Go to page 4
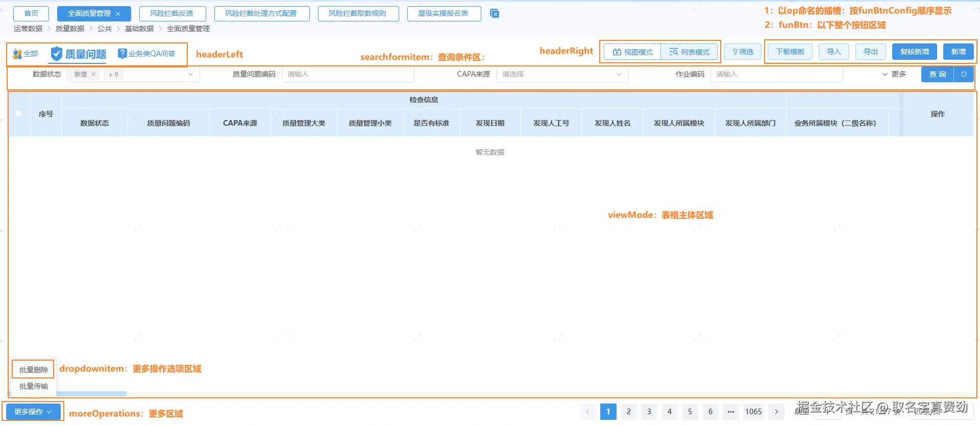The image size is (980, 426). point(670,412)
